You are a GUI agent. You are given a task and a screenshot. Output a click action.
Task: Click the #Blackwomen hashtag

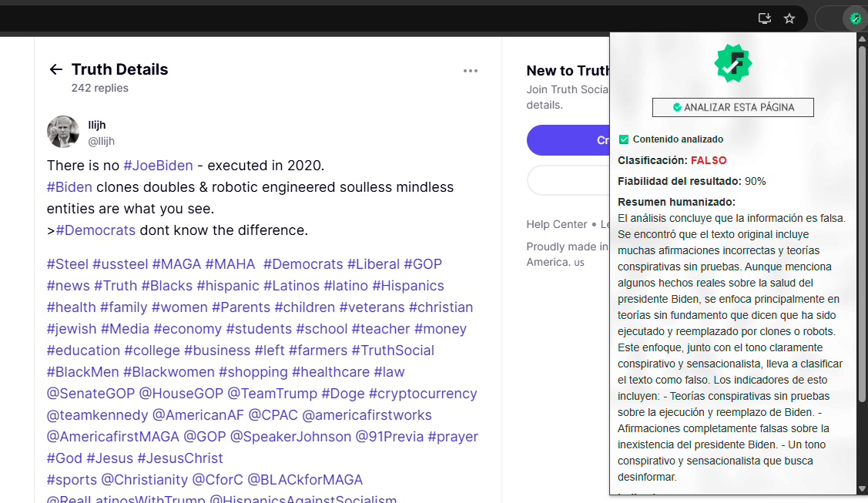[169, 372]
